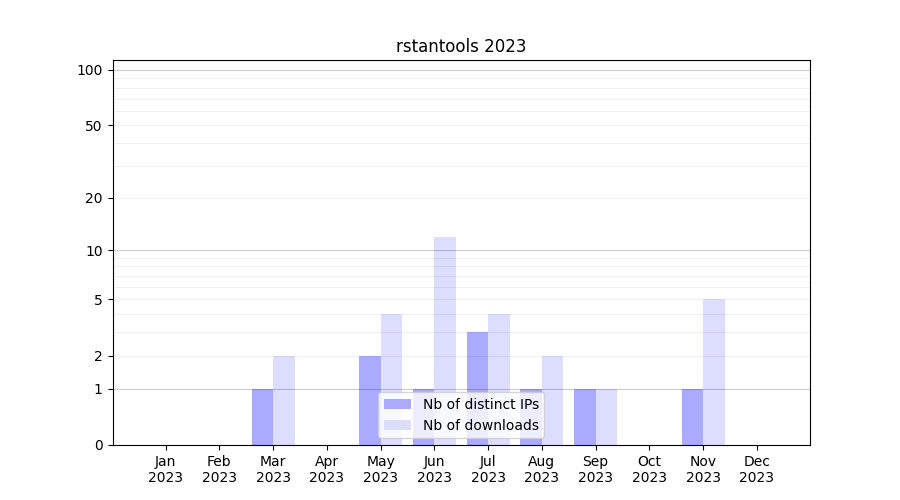This screenshot has height=500, width=900.
Task: Click the November downloads bar
Action: 714,372
